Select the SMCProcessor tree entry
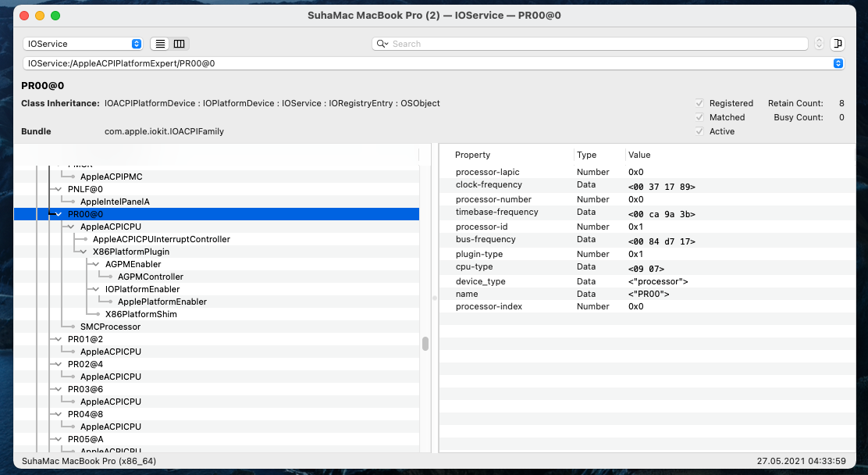This screenshot has width=868, height=475. coord(110,327)
